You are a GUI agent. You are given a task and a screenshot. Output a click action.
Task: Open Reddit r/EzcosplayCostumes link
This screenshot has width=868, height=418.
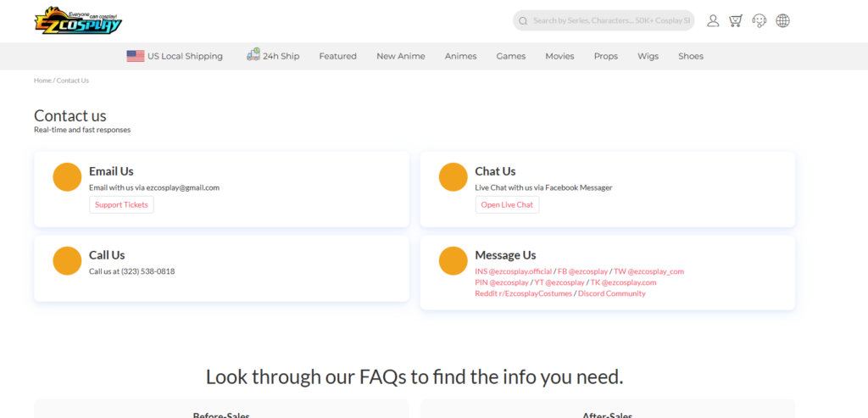523,293
